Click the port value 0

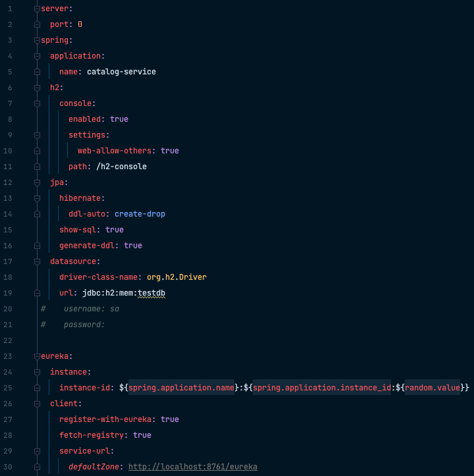[x=80, y=24]
